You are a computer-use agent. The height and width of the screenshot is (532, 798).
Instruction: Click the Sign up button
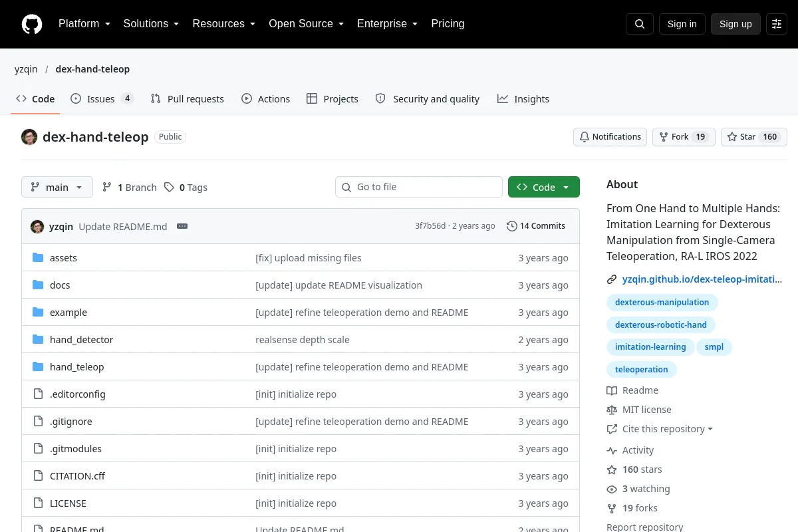[735, 24]
